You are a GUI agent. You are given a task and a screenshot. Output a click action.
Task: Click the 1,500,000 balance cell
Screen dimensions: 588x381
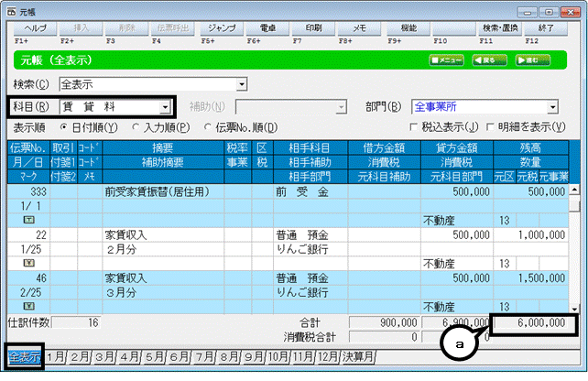(x=531, y=278)
